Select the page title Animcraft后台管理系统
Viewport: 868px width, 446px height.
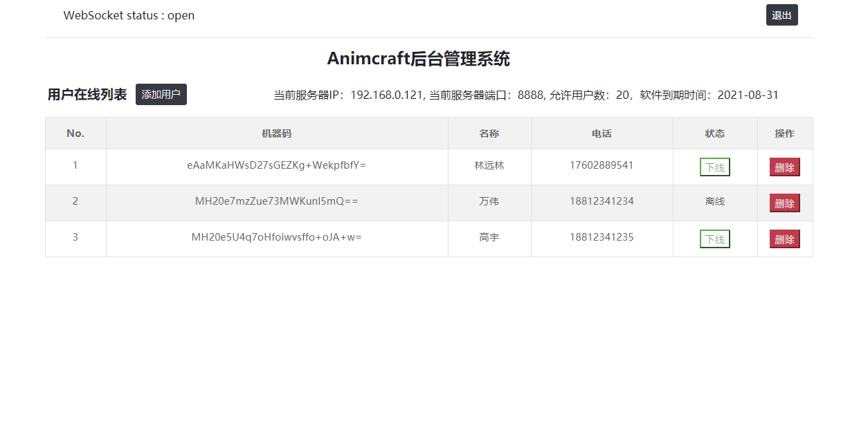pyautogui.click(x=418, y=59)
